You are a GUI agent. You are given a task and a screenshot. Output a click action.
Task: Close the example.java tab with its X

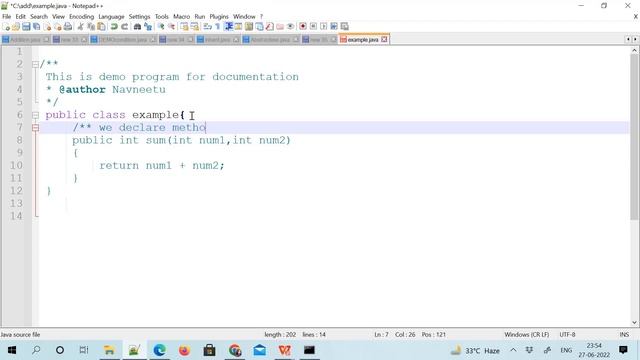(x=384, y=40)
